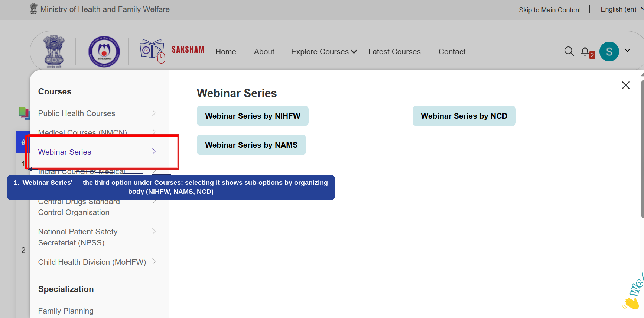Select Webinar Series in Courses list
Viewport: 644px width, 318px height.
65,152
